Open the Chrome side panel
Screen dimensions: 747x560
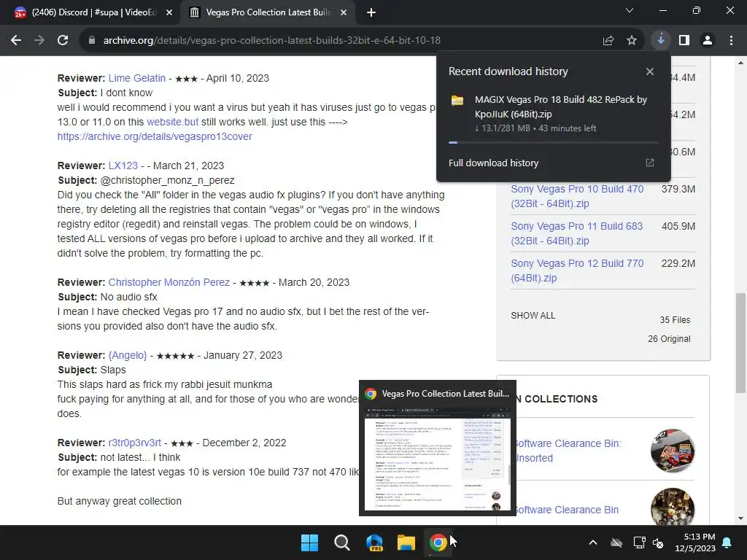point(684,41)
